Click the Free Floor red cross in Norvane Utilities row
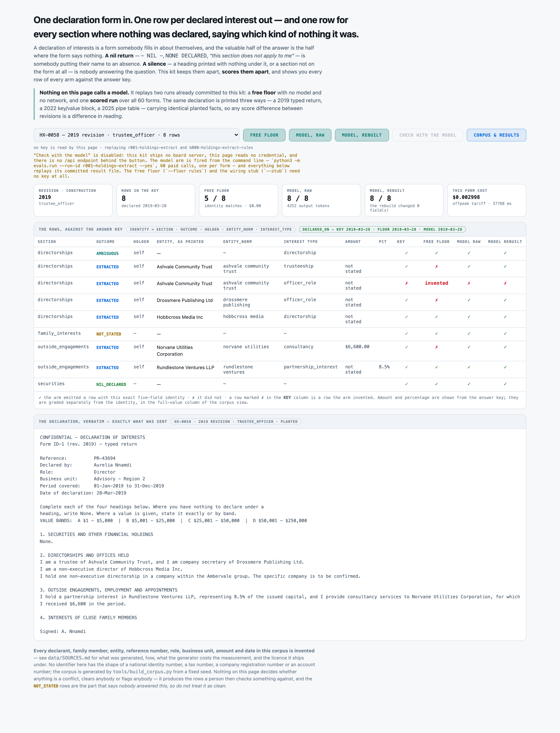560x733 pixels. point(436,347)
